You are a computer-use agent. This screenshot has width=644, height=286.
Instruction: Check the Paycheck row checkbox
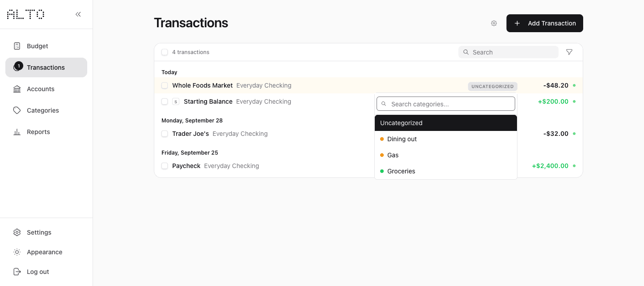(165, 166)
